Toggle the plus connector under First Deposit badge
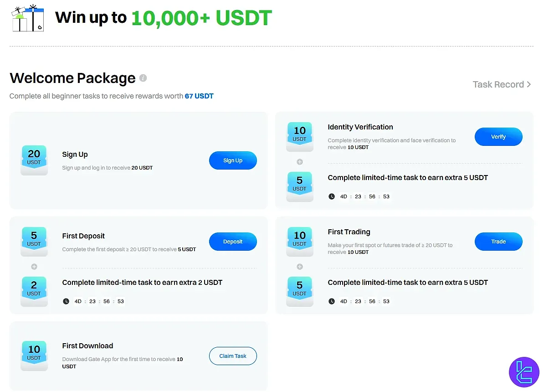This screenshot has width=544, height=392. point(34,266)
